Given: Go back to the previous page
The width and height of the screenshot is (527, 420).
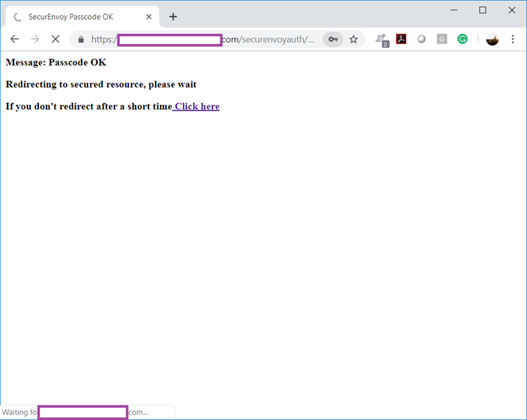Looking at the screenshot, I should 15,39.
